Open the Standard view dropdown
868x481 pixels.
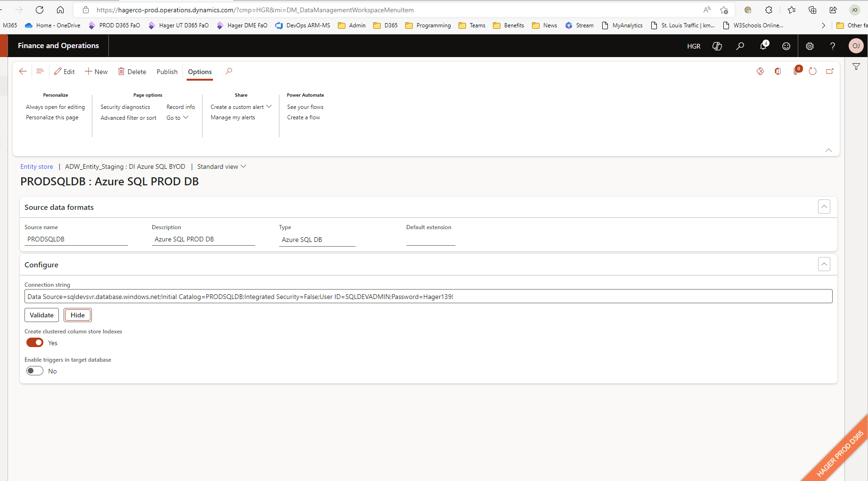[221, 166]
